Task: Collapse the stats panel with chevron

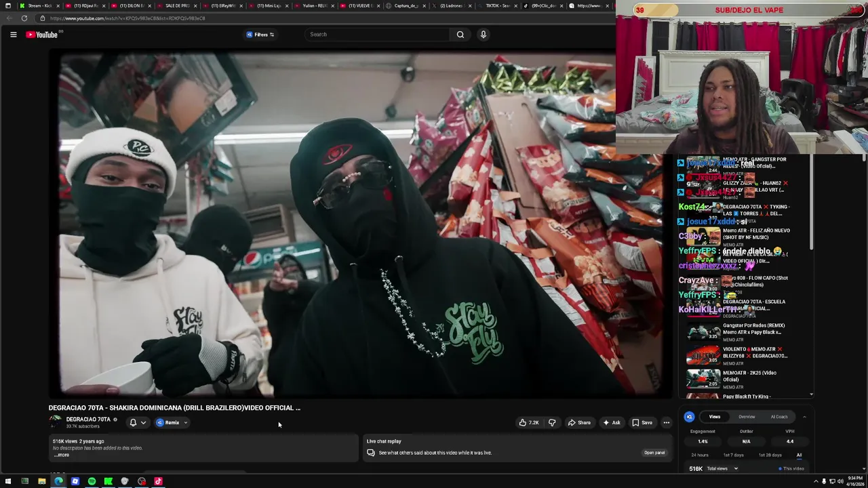Action: 804,417
